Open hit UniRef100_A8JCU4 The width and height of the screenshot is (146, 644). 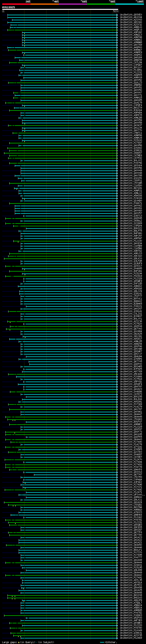click(x=131, y=17)
